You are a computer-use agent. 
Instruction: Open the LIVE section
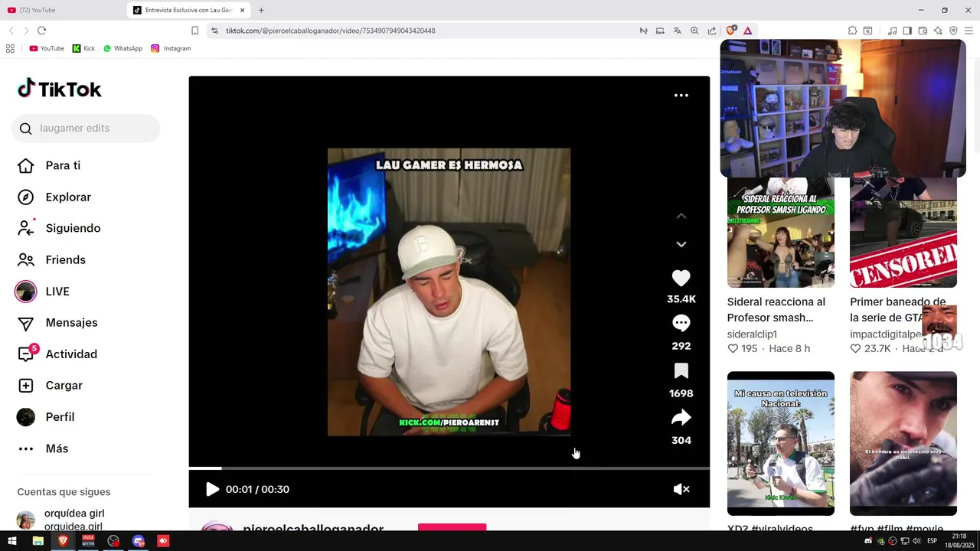(x=57, y=292)
